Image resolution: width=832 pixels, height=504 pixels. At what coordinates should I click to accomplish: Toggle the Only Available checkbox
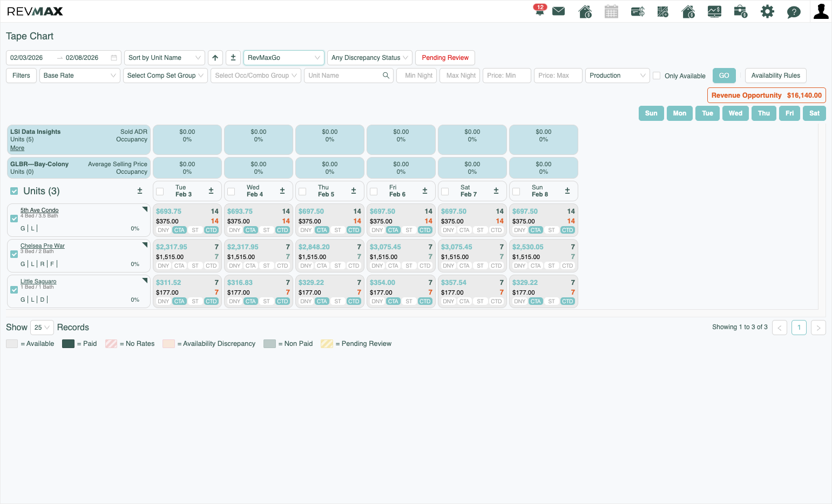tap(657, 76)
